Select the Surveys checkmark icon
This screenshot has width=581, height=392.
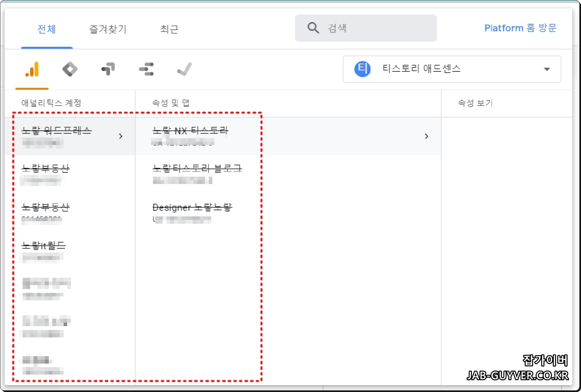coord(185,69)
